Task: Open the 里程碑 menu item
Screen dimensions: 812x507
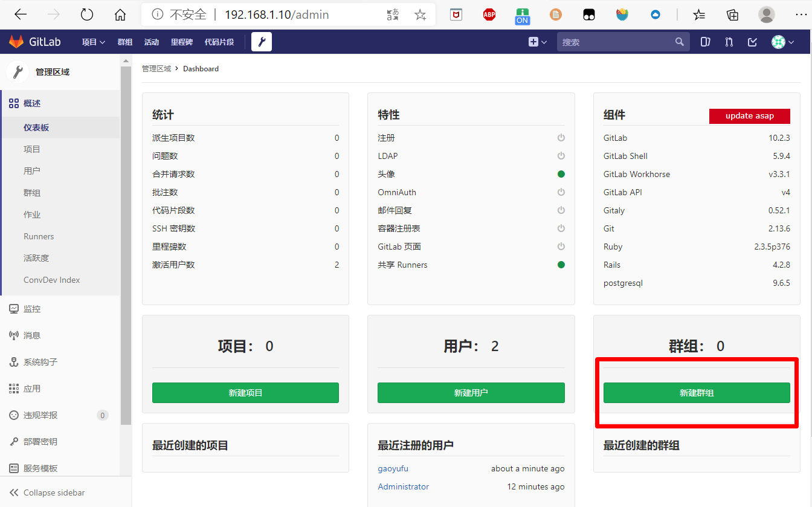Action: click(181, 42)
